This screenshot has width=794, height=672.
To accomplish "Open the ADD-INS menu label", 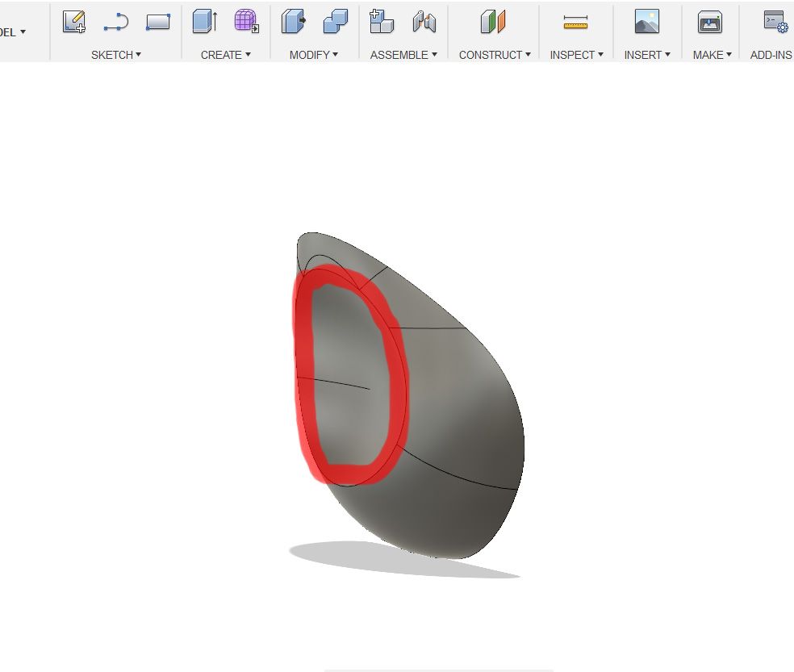I will coord(771,55).
